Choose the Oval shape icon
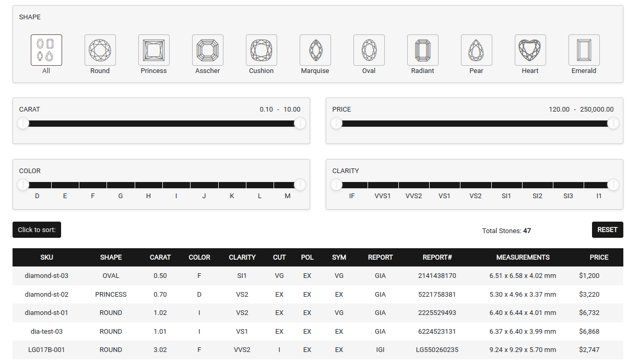This screenshot has width=639, height=364. click(369, 51)
